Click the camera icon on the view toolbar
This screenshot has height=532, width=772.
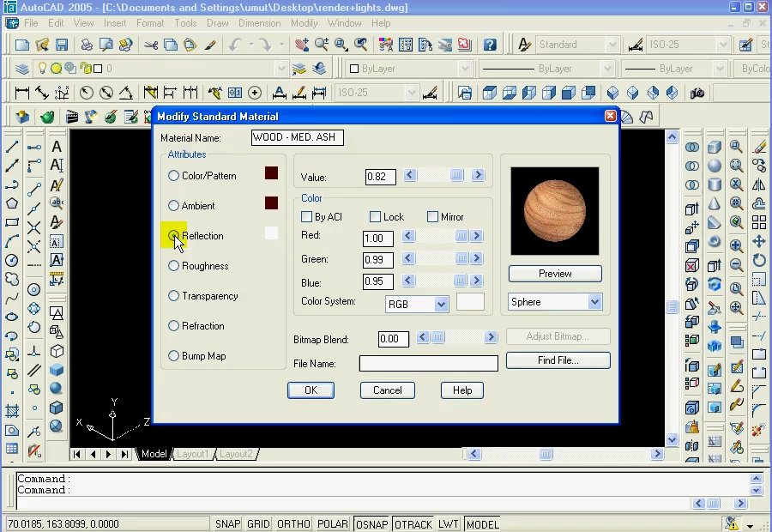697,92
